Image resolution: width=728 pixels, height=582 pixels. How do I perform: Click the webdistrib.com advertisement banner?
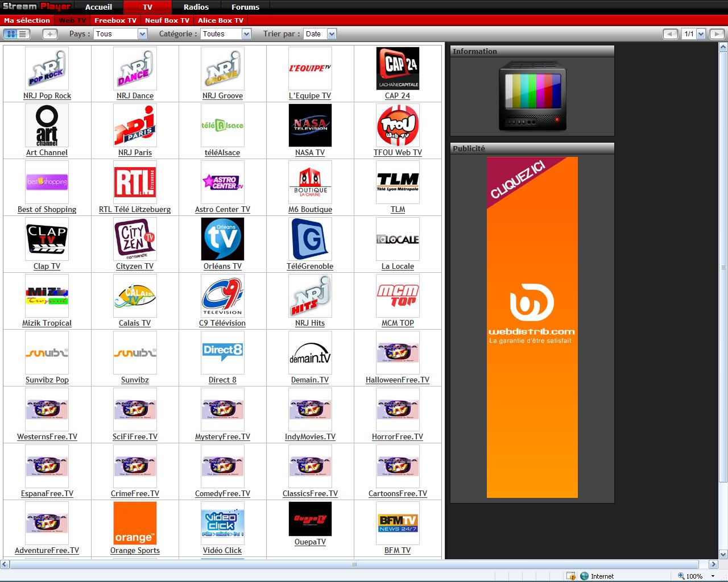tap(532, 327)
